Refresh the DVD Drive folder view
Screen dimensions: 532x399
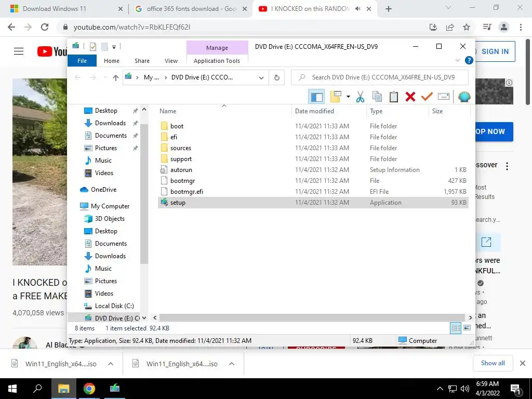point(276,78)
